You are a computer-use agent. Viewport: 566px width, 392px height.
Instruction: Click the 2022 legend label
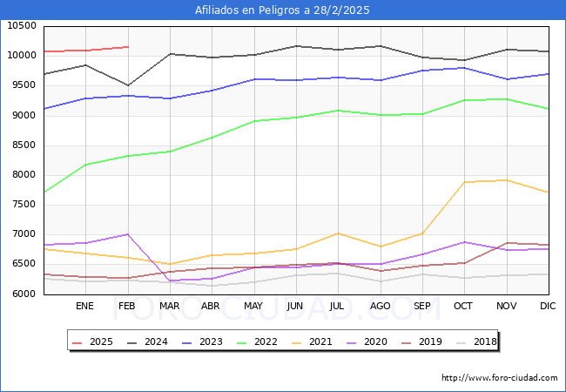click(266, 341)
